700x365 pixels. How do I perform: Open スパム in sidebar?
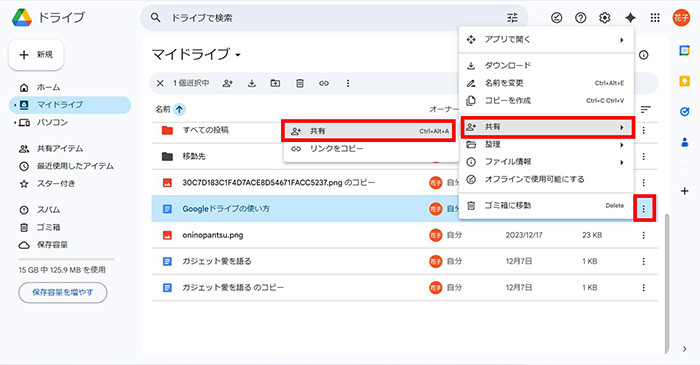pyautogui.click(x=48, y=210)
